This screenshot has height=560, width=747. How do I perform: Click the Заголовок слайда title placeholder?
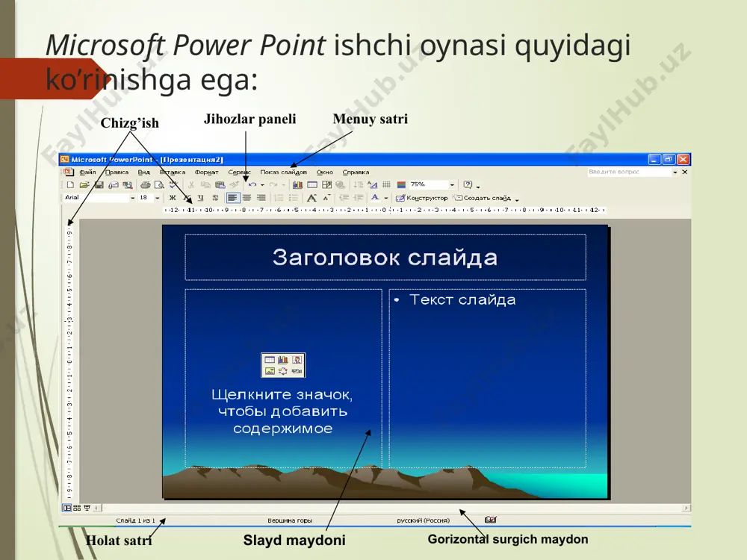click(x=385, y=257)
